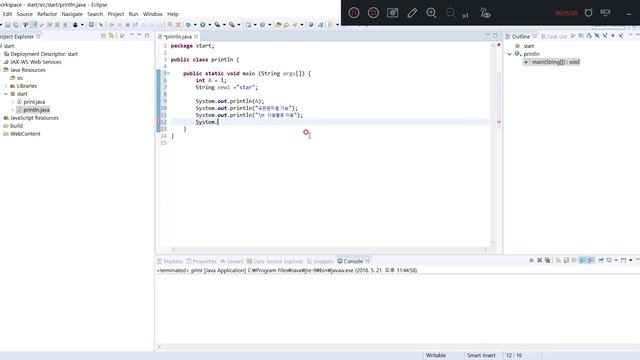Click the green Run button in toolbar
The height and width of the screenshot is (360, 640).
pos(202,25)
